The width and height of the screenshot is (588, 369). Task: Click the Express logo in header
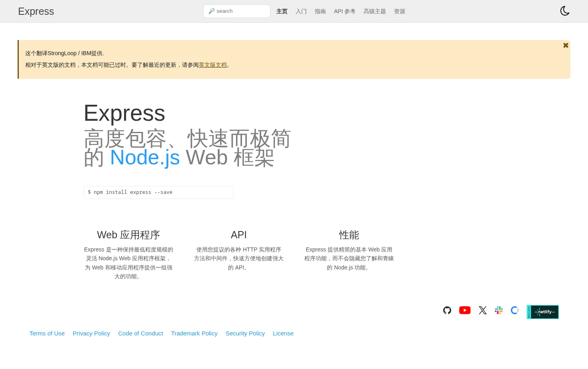pos(36,11)
